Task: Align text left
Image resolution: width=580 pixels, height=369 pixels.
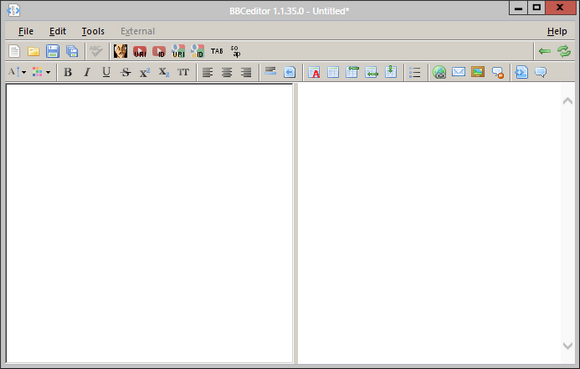Action: point(208,72)
